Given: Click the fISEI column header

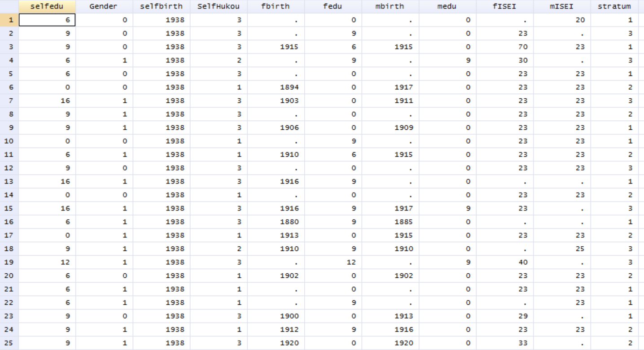Looking at the screenshot, I should 504,6.
